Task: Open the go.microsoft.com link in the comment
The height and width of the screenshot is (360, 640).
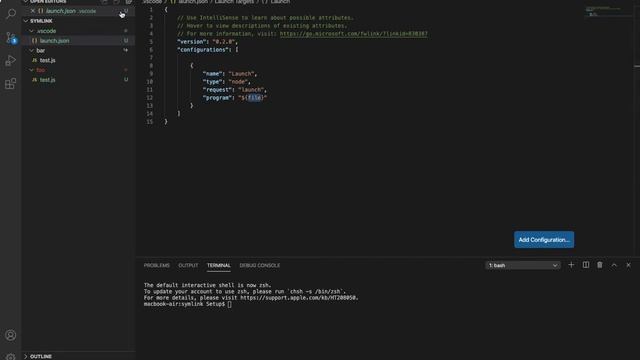Action: (353, 34)
